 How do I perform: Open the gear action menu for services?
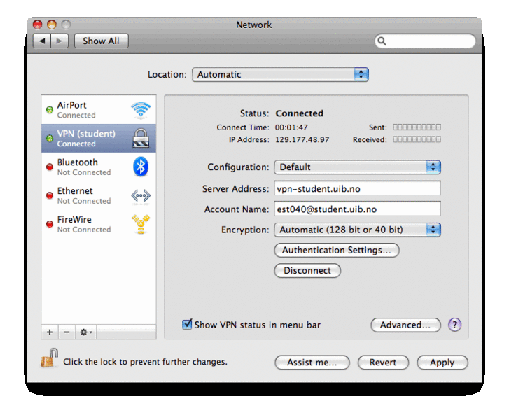(85, 332)
